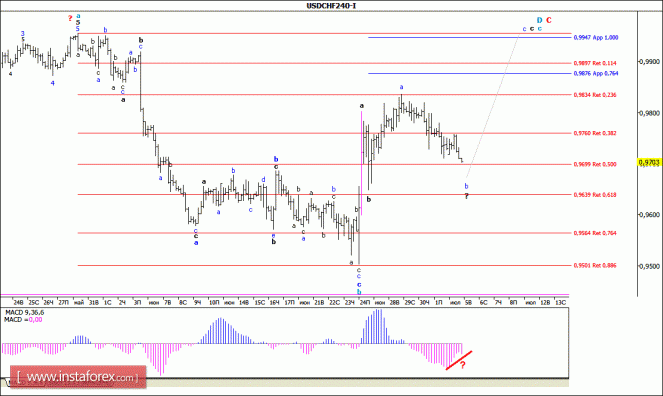Click the 0.9760 Ret 0.382 level label
This screenshot has width=663, height=396.
click(x=595, y=134)
